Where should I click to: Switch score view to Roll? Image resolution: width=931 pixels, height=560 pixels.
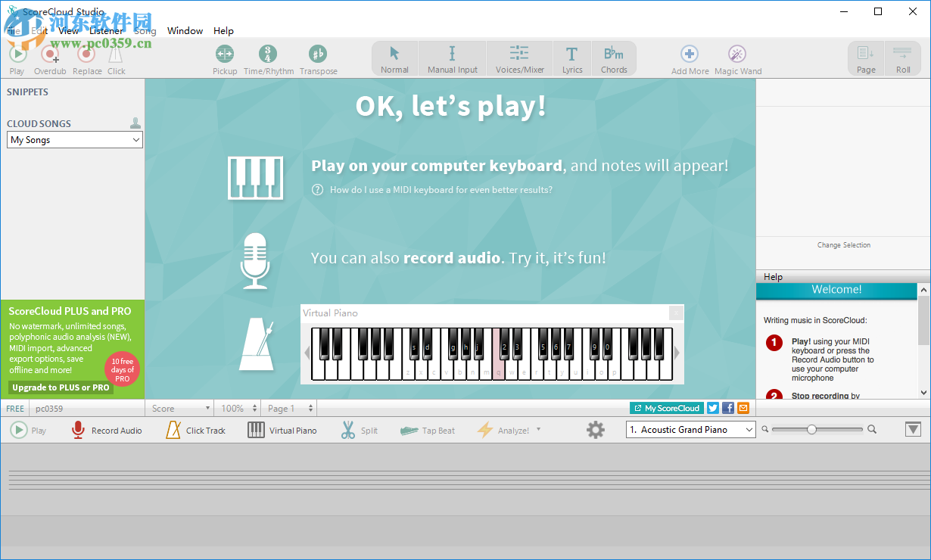point(903,58)
